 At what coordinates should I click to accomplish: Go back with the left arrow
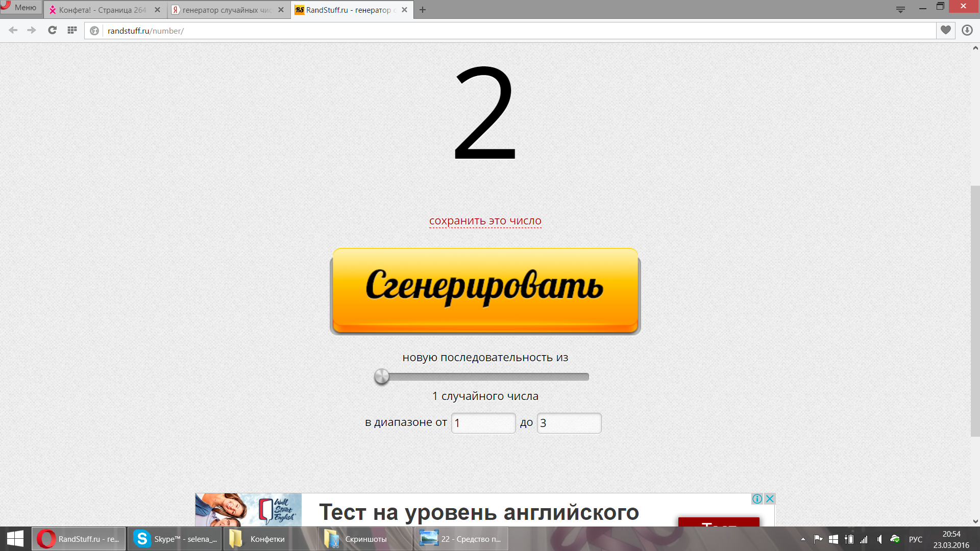[13, 30]
